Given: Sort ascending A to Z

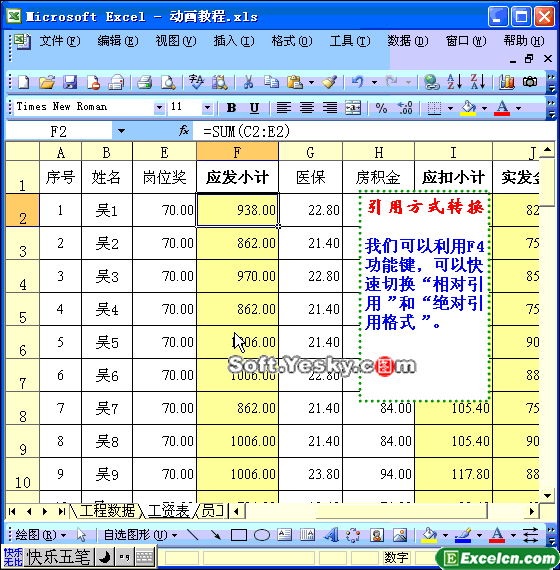Looking at the screenshot, I should click(455, 82).
